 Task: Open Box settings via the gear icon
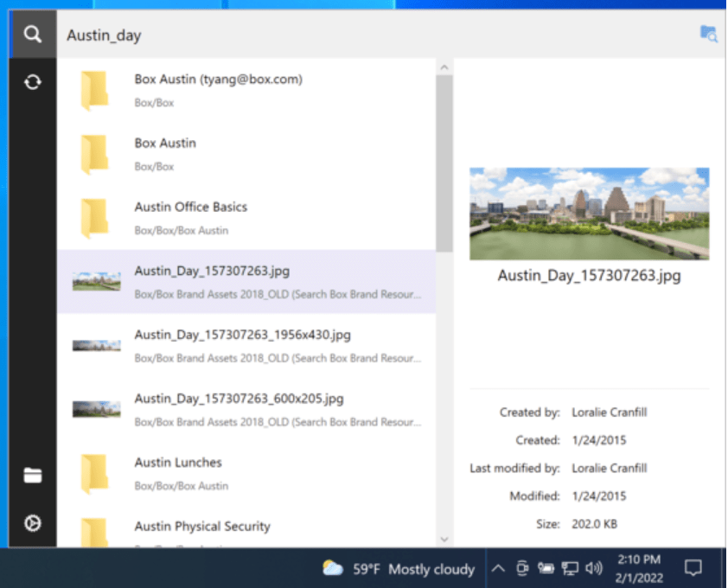tap(33, 522)
